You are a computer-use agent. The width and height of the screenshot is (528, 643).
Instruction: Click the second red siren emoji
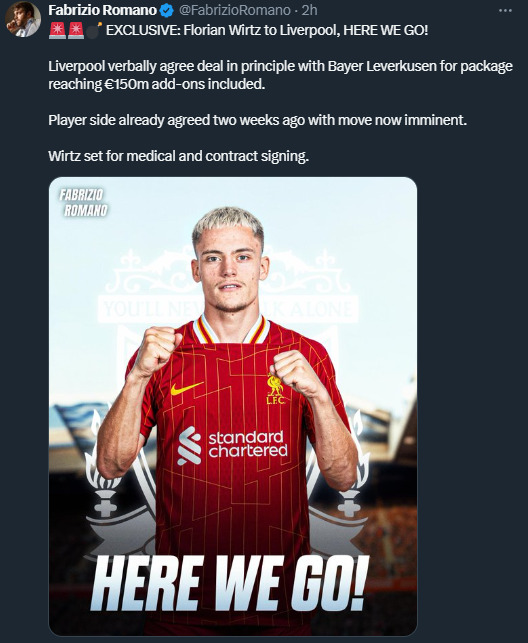click(76, 31)
